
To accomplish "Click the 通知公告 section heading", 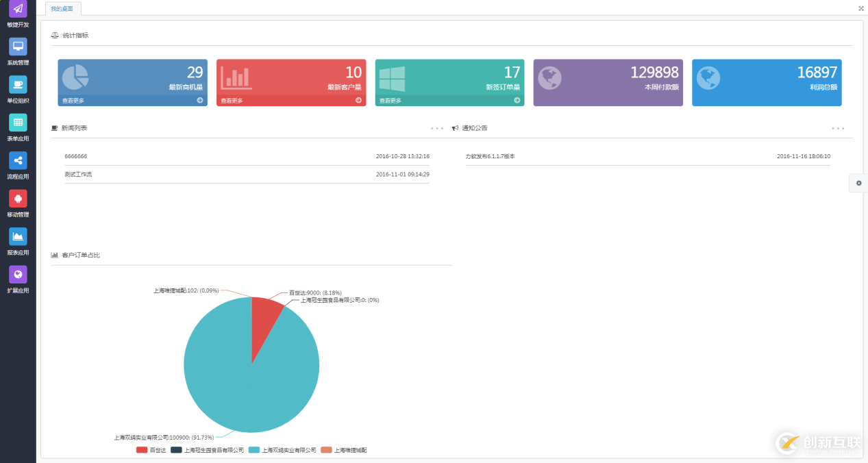I will [475, 128].
